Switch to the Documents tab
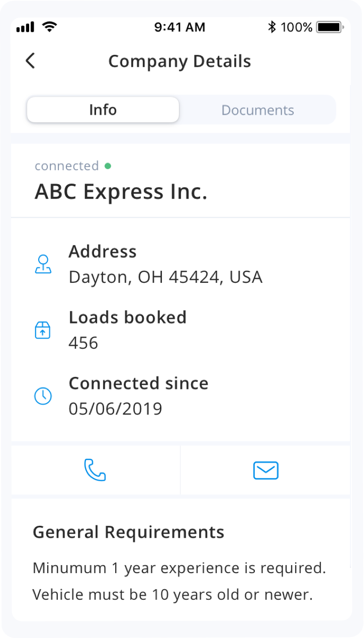This screenshot has width=364, height=638. (x=257, y=110)
